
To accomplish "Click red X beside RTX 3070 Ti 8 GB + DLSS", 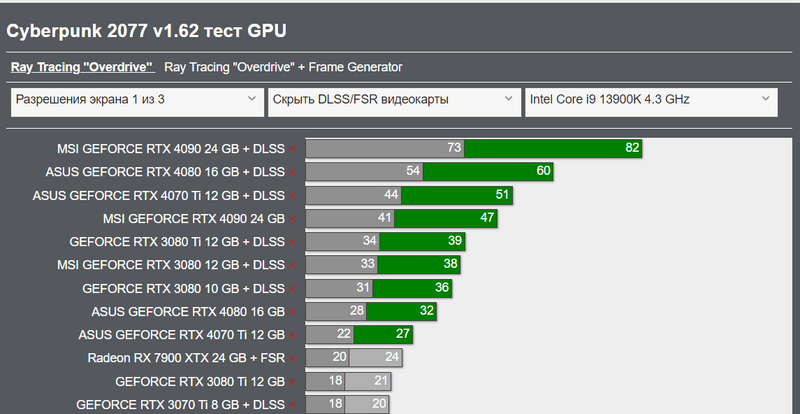I will (x=293, y=405).
